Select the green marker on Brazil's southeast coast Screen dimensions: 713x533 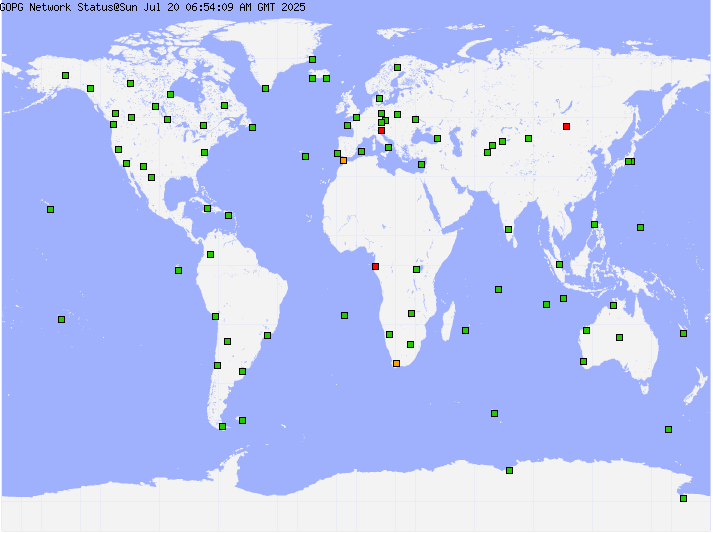pyautogui.click(x=268, y=336)
